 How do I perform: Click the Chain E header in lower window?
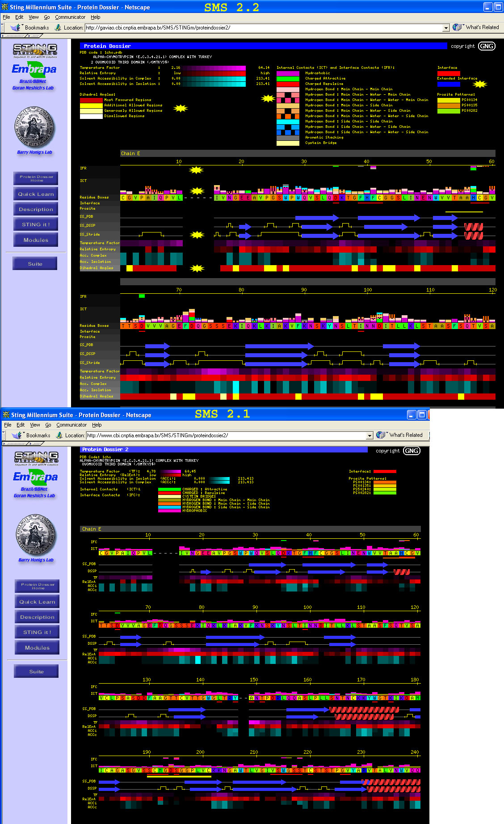tap(250, 529)
